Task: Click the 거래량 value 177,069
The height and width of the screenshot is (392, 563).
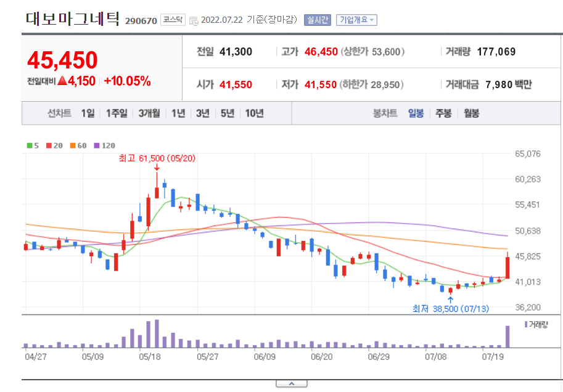Action: (x=496, y=52)
